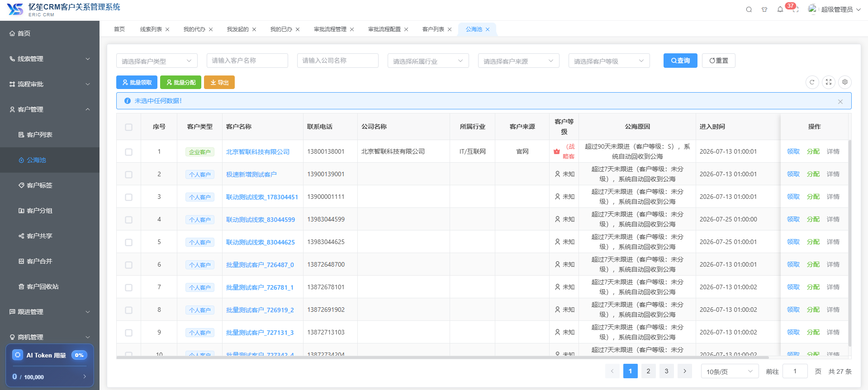Refresh the table with circular arrow icon
This screenshot has height=390, width=868.
(812, 82)
